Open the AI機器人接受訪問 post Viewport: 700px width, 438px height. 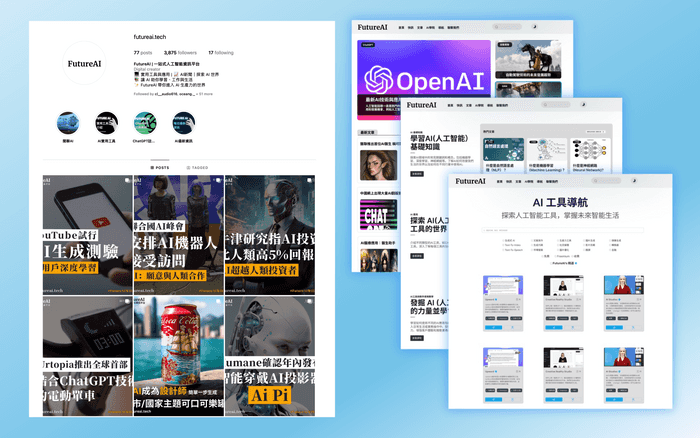(x=179, y=235)
